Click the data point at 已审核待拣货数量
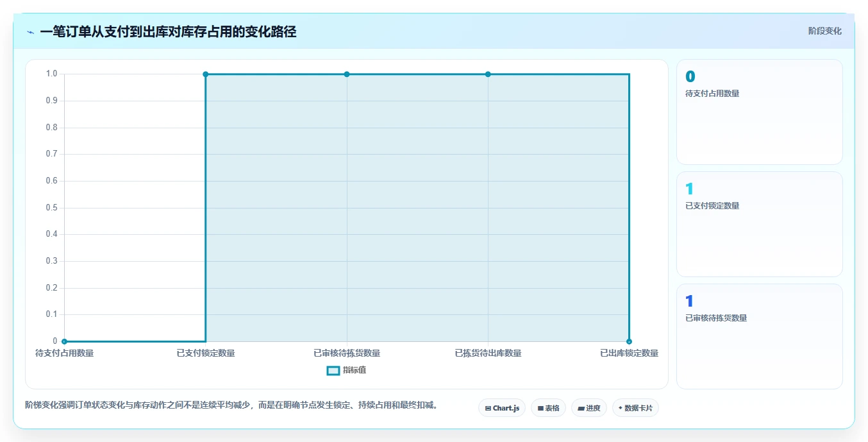This screenshot has width=868, height=442. [347, 74]
